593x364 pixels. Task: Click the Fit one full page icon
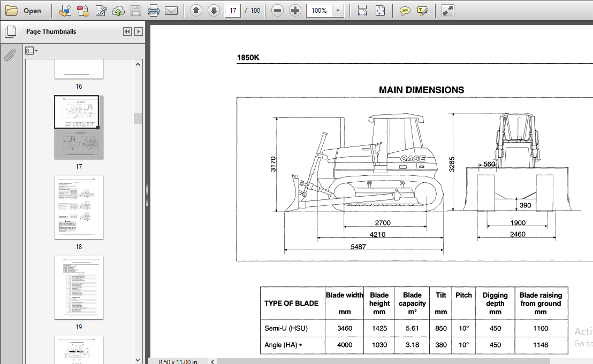[x=380, y=11]
